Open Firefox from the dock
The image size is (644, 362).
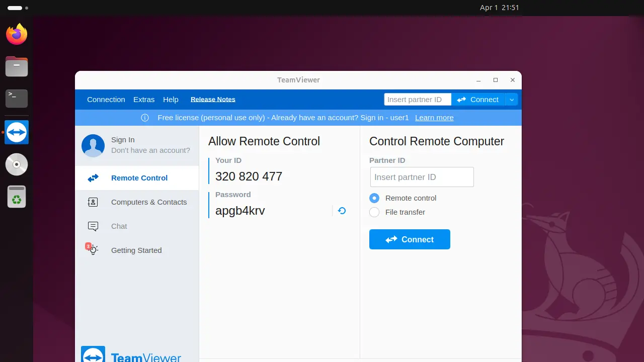click(17, 34)
